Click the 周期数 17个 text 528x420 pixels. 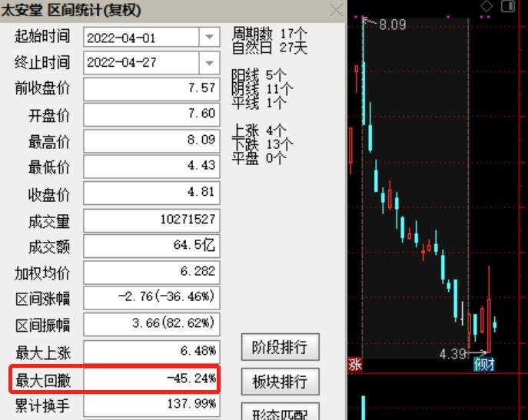point(270,33)
